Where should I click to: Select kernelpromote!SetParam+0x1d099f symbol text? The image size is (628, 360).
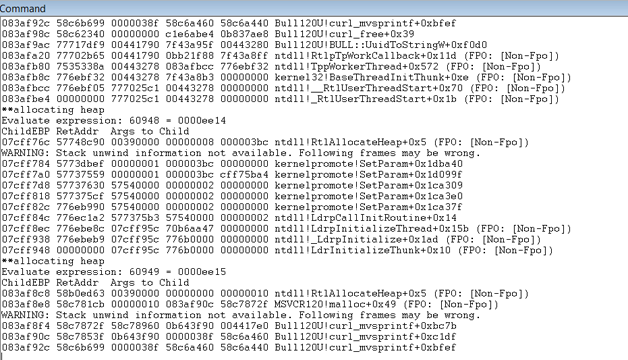coord(369,175)
